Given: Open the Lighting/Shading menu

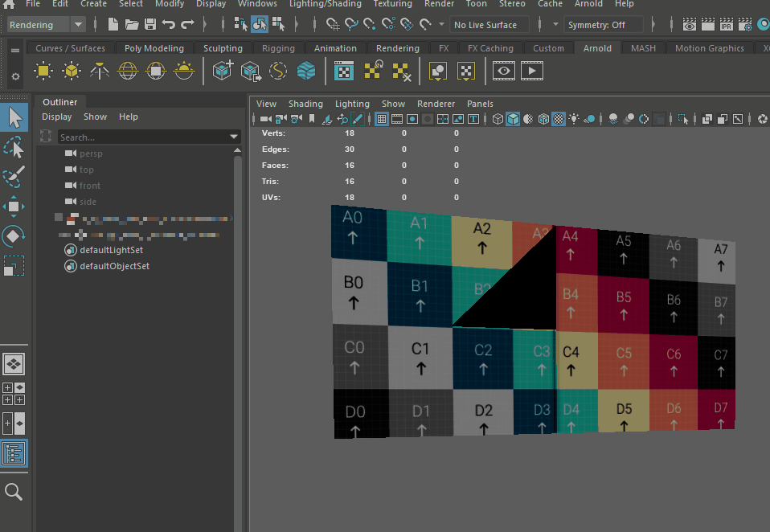Looking at the screenshot, I should point(325,4).
